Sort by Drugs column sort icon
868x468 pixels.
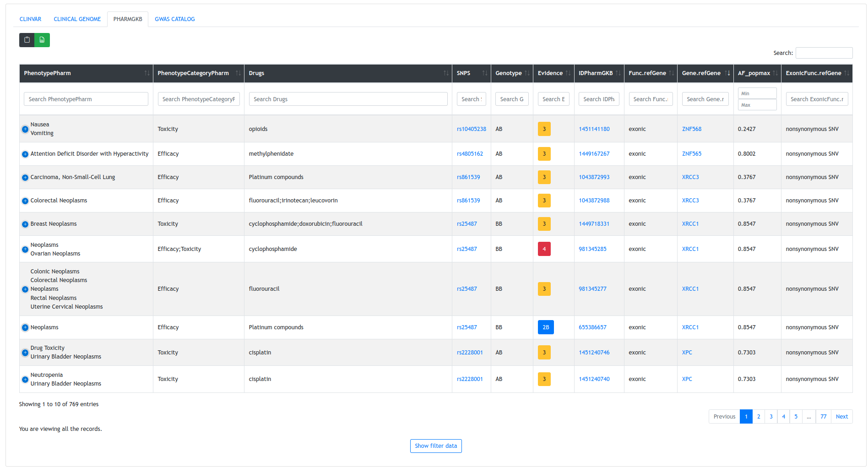446,73
